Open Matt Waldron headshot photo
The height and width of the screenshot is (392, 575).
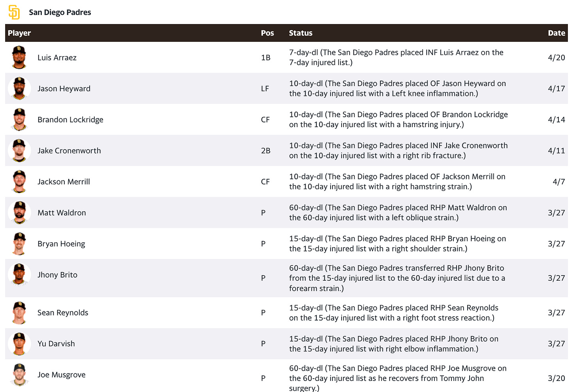coord(19,213)
